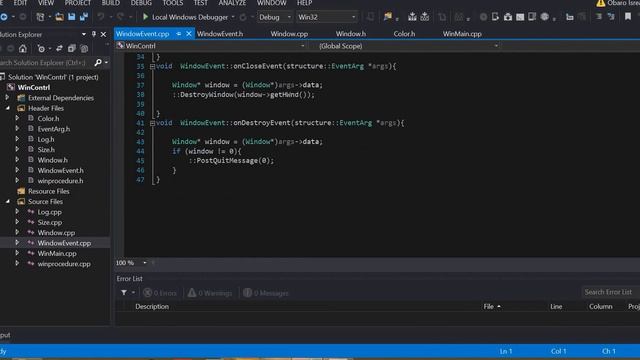This screenshot has height=360, width=640.
Task: Click the Sync with Active Document icon
Action: pyautogui.click(x=60, y=49)
